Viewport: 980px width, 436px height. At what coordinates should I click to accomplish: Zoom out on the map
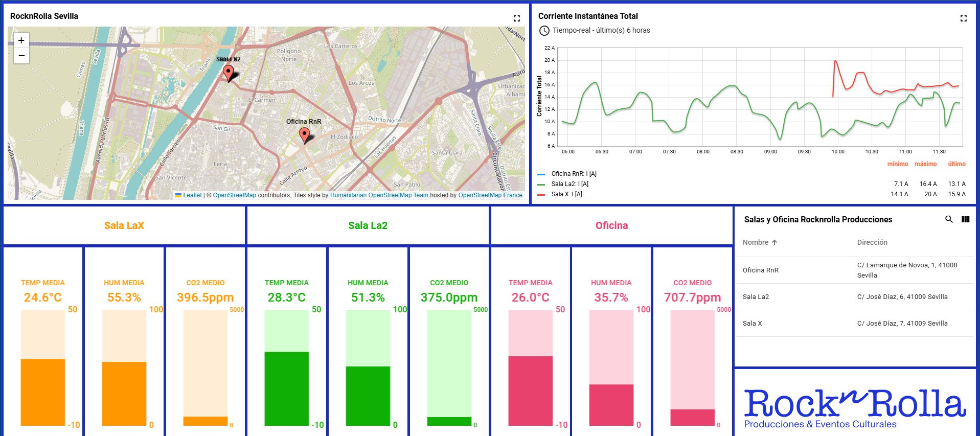[21, 56]
